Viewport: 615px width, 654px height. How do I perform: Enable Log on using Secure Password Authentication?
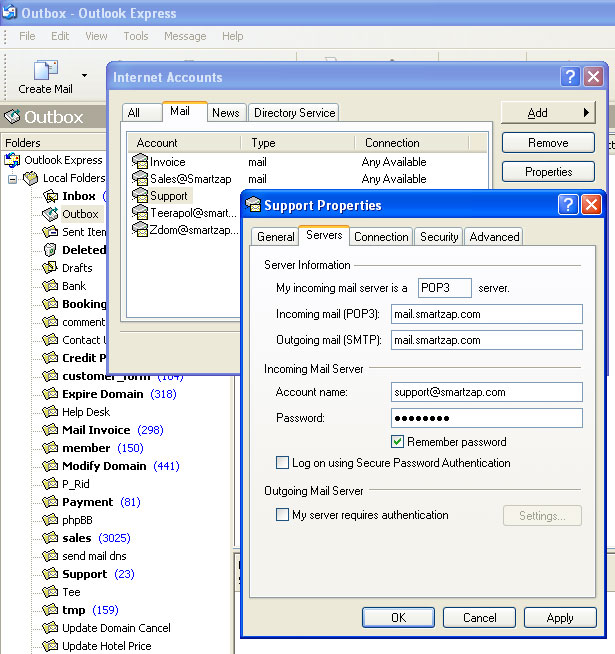coord(282,463)
